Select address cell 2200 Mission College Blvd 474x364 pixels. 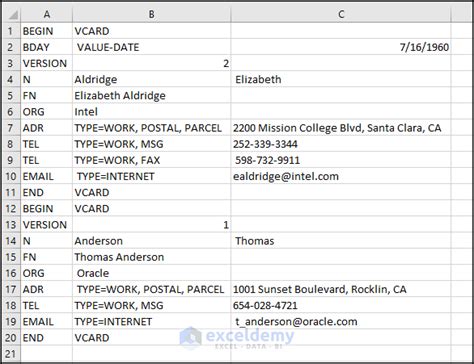pos(341,128)
